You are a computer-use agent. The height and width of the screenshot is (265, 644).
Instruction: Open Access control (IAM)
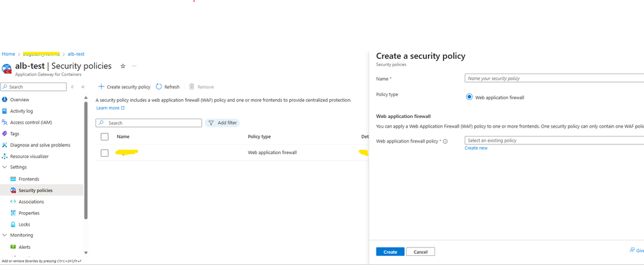(31, 123)
